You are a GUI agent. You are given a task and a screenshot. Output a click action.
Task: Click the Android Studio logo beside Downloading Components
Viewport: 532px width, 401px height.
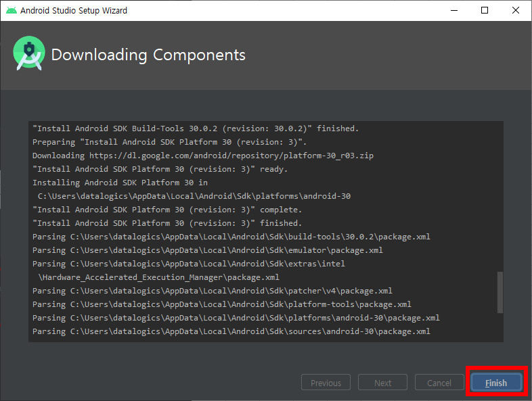(29, 53)
